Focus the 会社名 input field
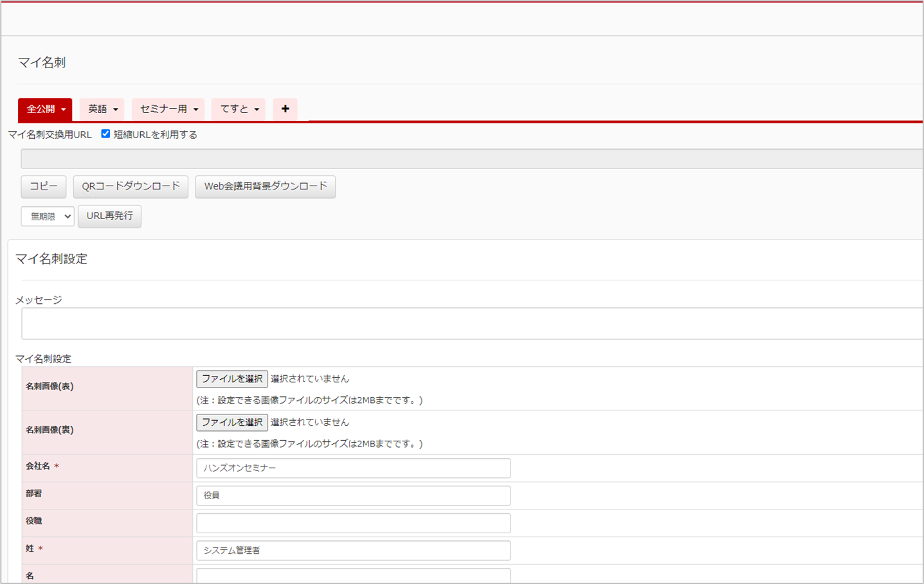This screenshot has width=924, height=584. click(353, 468)
